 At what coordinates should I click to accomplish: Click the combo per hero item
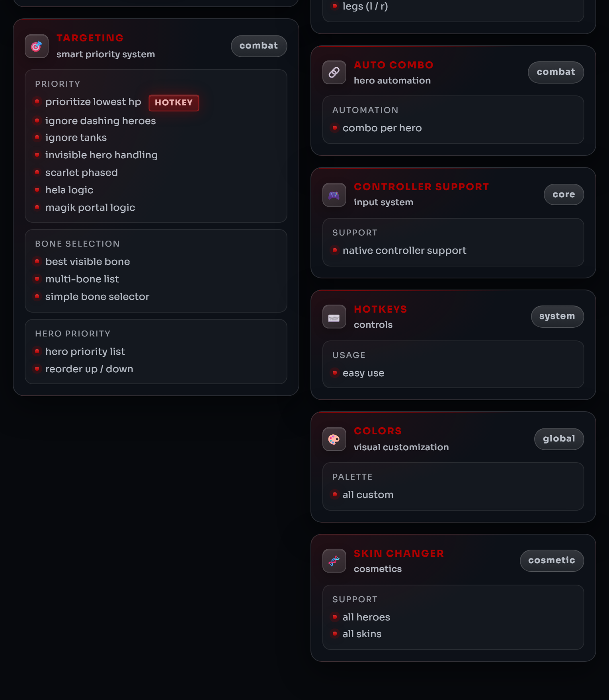[x=382, y=128]
